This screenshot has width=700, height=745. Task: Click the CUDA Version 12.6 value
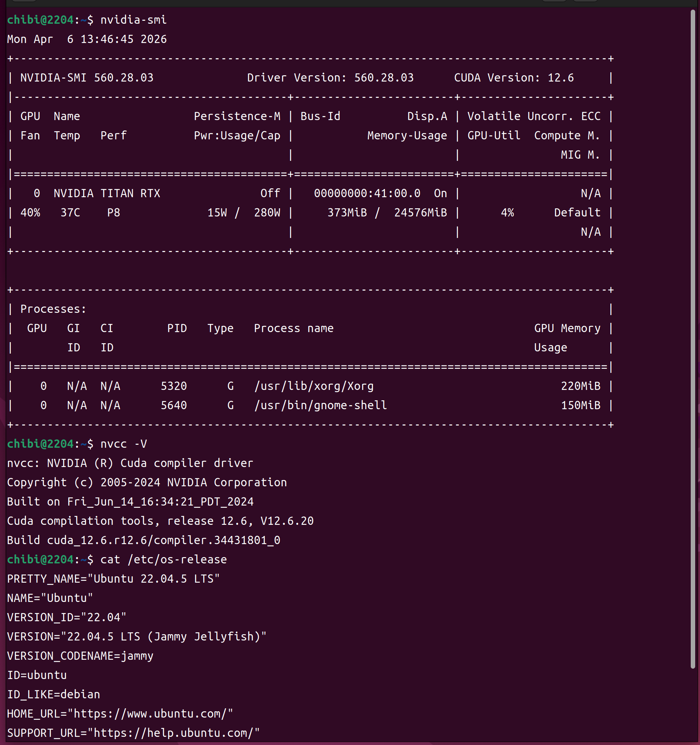click(x=561, y=77)
